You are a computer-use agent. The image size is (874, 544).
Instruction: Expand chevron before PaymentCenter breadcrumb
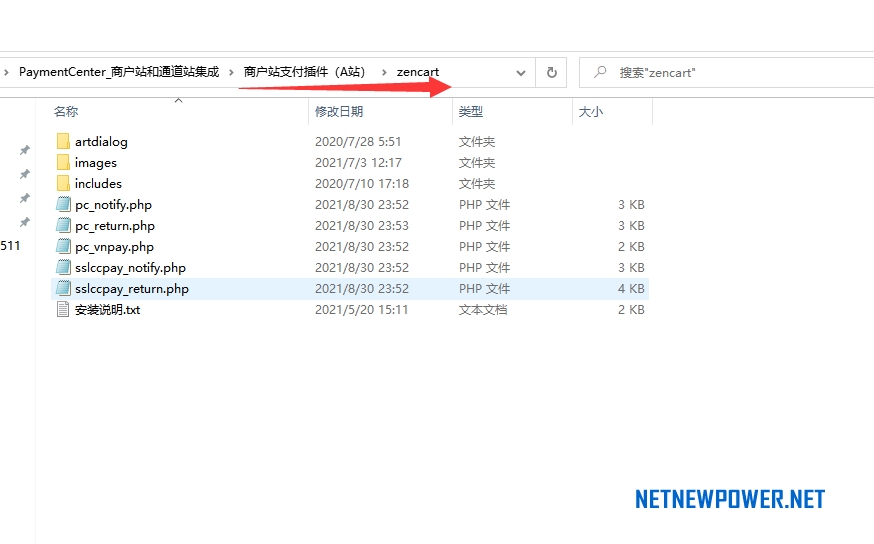6,72
